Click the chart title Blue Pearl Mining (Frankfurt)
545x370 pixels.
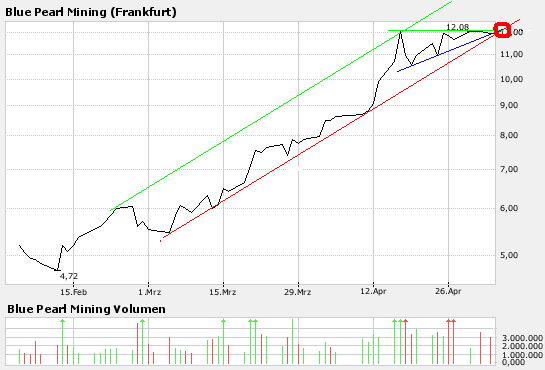point(91,12)
